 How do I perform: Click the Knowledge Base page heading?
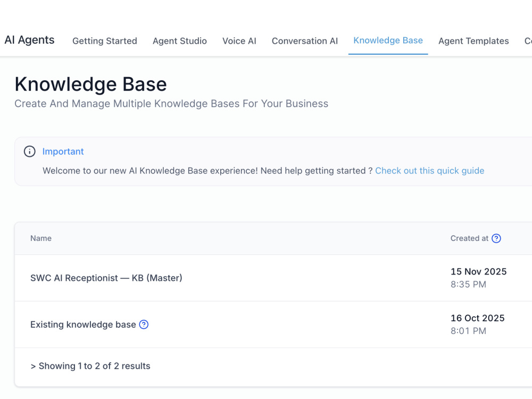click(90, 84)
